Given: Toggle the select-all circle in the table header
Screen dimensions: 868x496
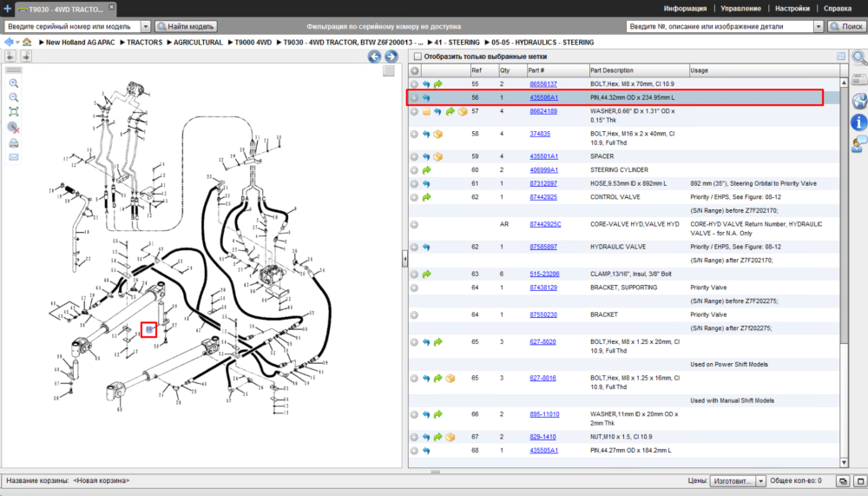Looking at the screenshot, I should coord(415,71).
